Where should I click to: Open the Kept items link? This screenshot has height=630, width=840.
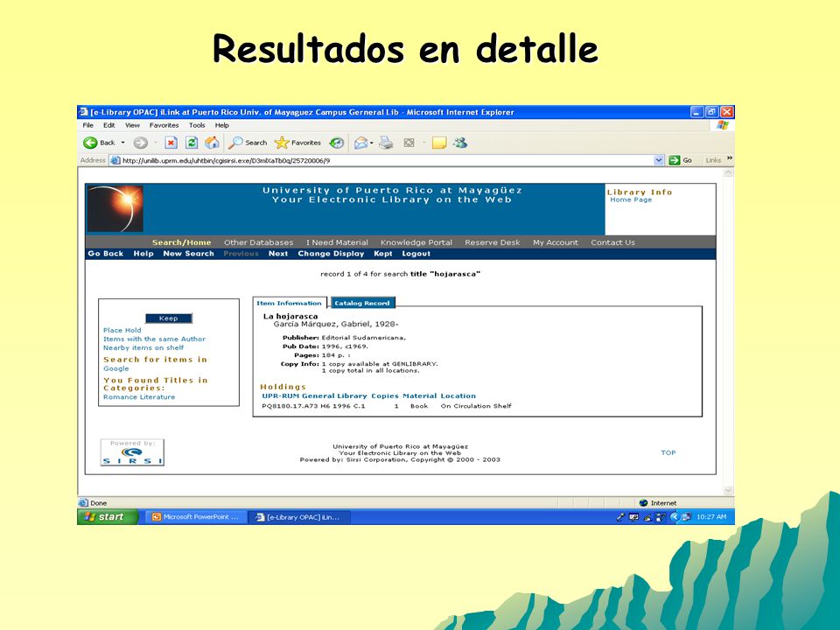point(383,254)
